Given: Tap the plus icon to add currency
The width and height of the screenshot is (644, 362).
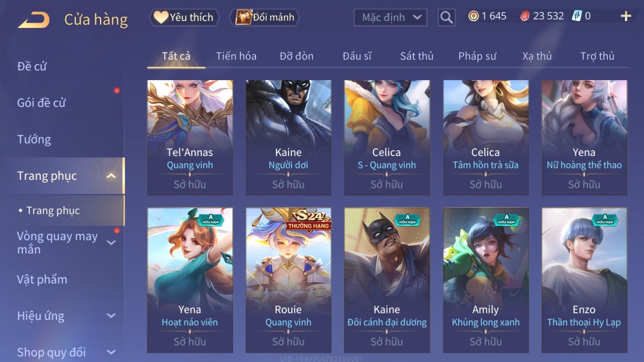Looking at the screenshot, I should (626, 16).
